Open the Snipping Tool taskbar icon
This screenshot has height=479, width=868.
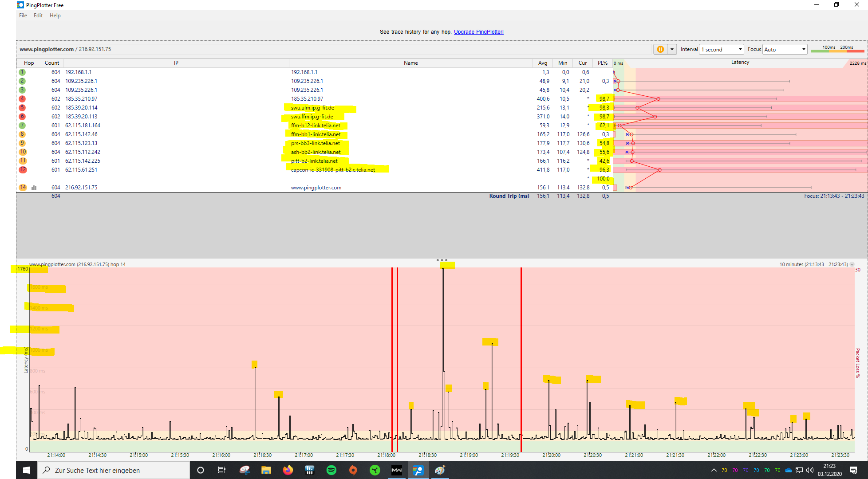coord(245,470)
